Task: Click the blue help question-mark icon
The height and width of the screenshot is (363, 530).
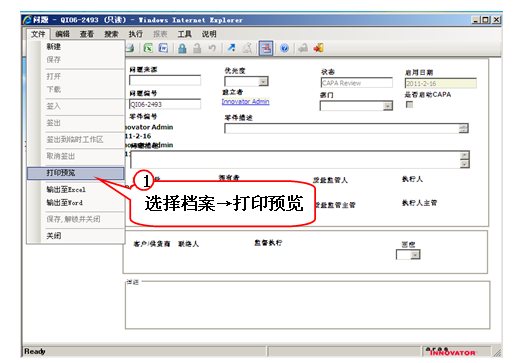Action: [x=285, y=48]
